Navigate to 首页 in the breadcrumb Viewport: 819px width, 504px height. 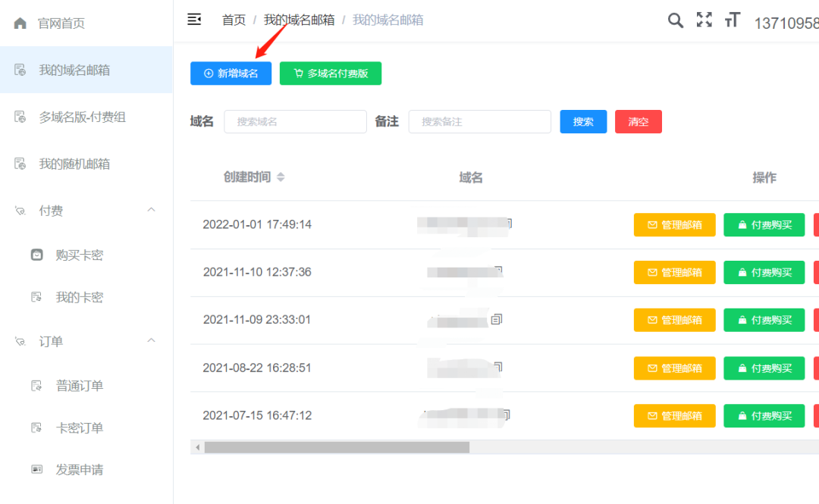point(234,20)
